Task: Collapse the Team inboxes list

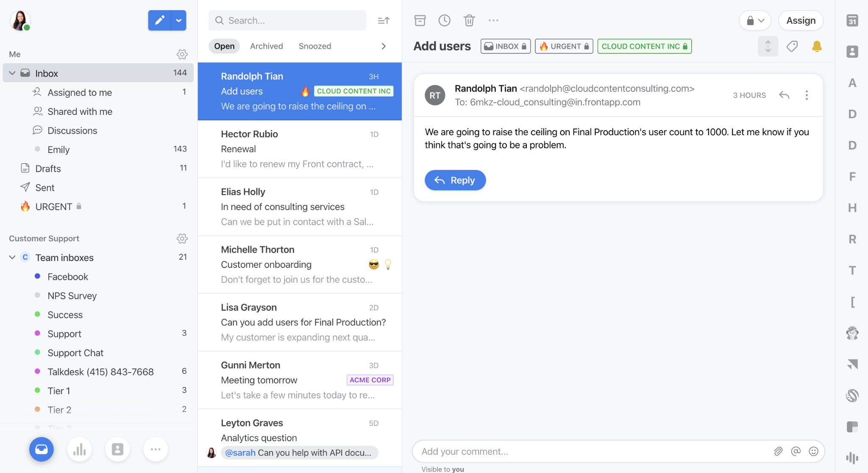Action: (12, 257)
